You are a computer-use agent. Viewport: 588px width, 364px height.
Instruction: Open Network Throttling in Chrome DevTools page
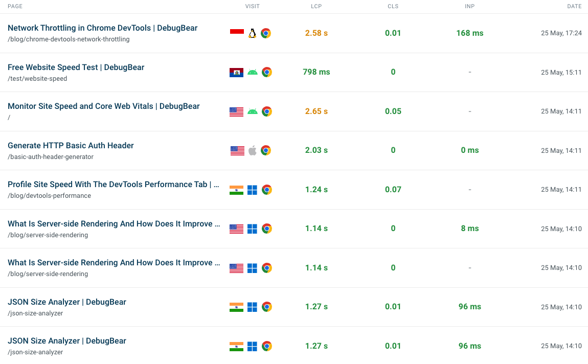coord(102,28)
